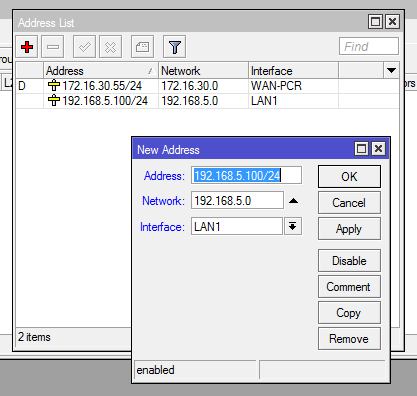Viewport: 417px width, 396px height.
Task: Click the Interface combo box showing LAN1
Action: point(237,226)
